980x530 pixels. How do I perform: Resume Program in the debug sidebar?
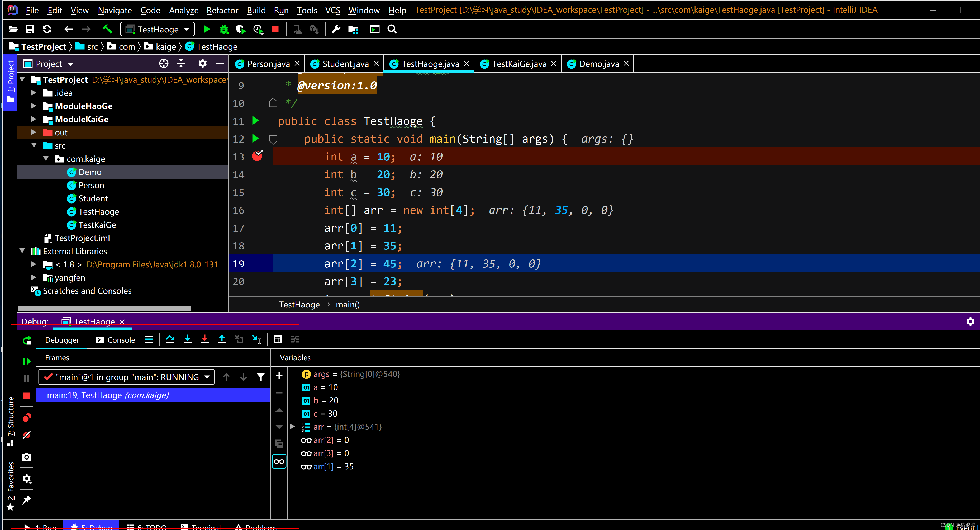point(27,361)
